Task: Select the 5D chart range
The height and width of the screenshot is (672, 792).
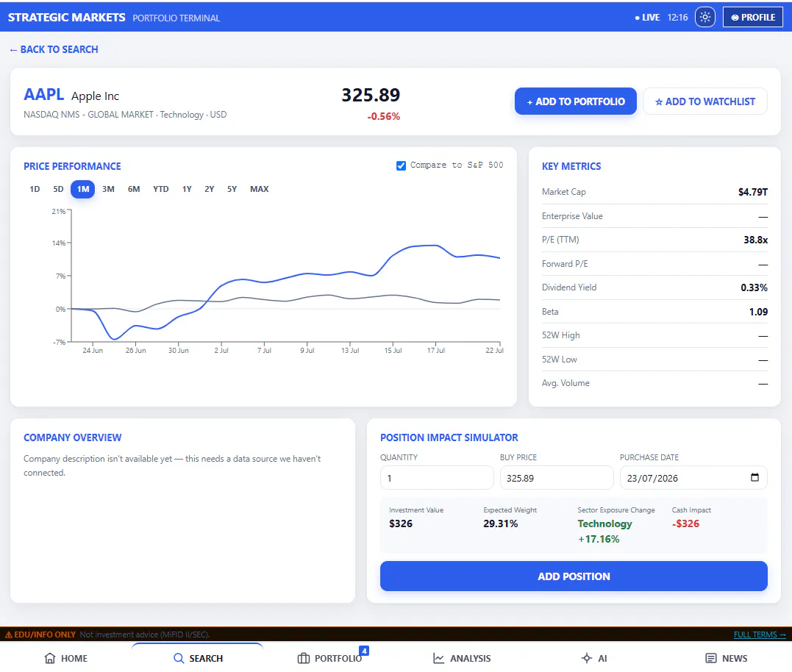Action: coord(58,189)
